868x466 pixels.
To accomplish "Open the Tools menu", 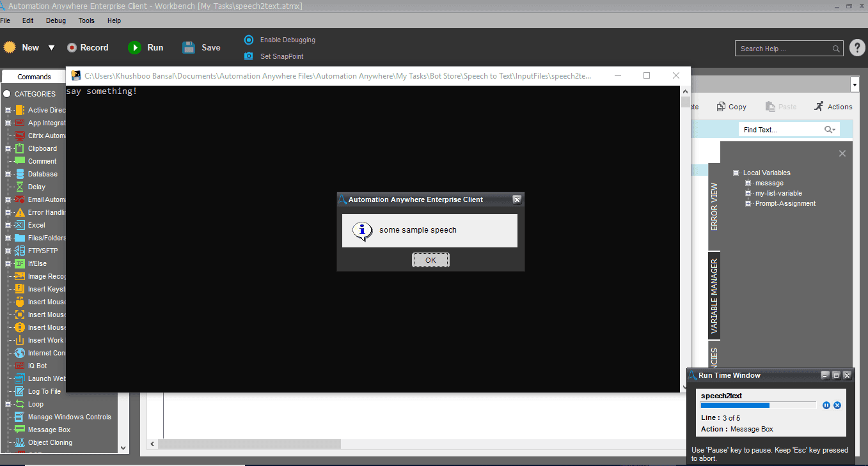I will coord(86,20).
